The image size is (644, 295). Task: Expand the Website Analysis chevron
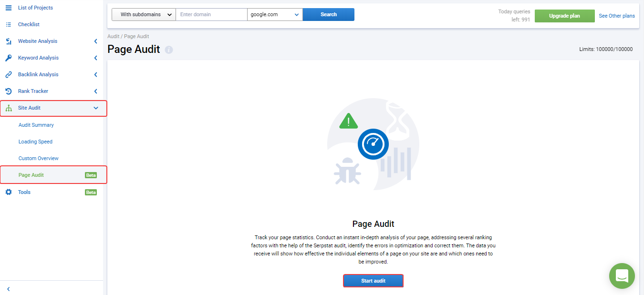coord(96,41)
